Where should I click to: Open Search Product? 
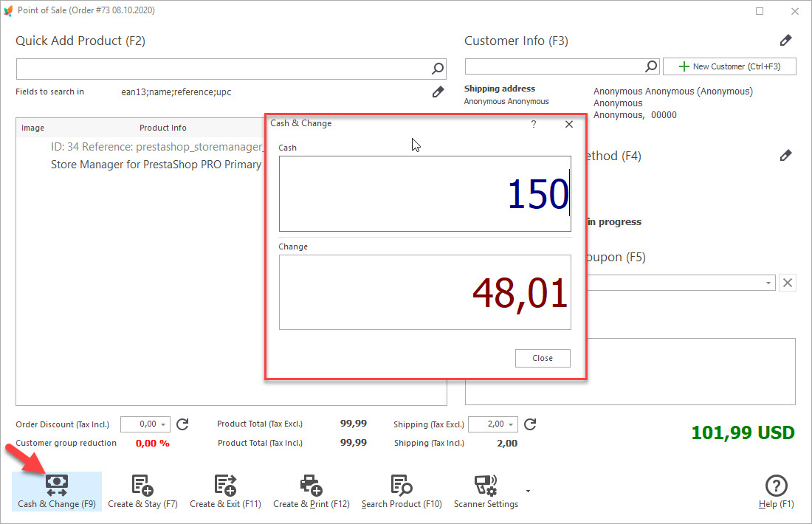click(401, 485)
